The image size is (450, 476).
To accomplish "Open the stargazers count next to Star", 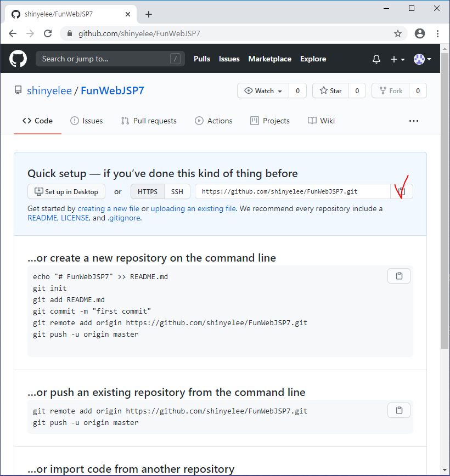I will [357, 91].
